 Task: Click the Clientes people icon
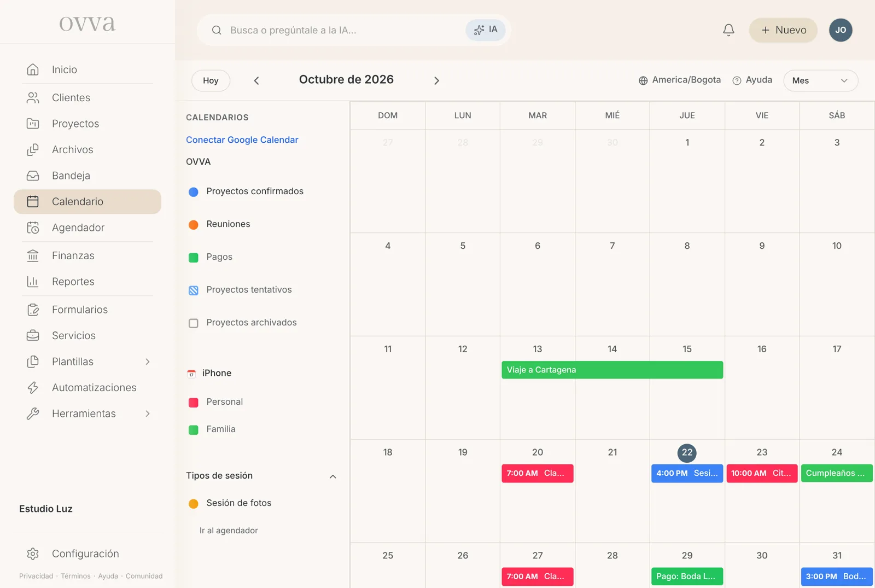click(33, 98)
